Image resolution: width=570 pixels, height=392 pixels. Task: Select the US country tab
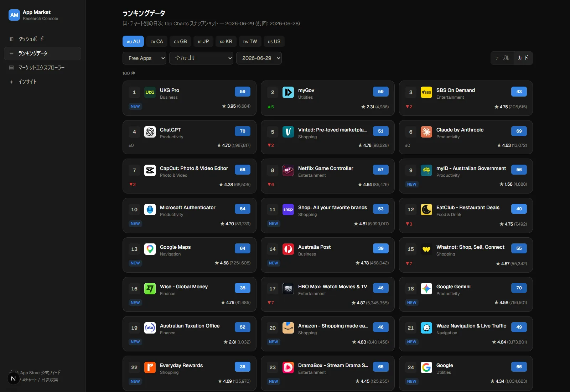274,41
